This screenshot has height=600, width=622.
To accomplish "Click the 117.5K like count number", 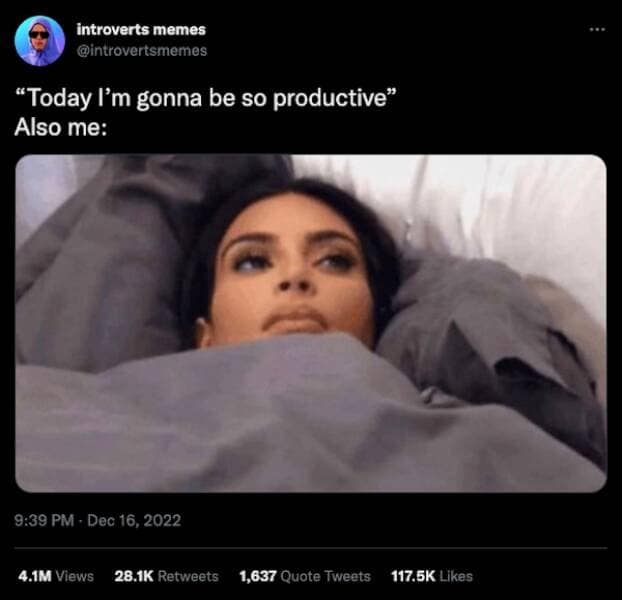I will pyautogui.click(x=413, y=576).
